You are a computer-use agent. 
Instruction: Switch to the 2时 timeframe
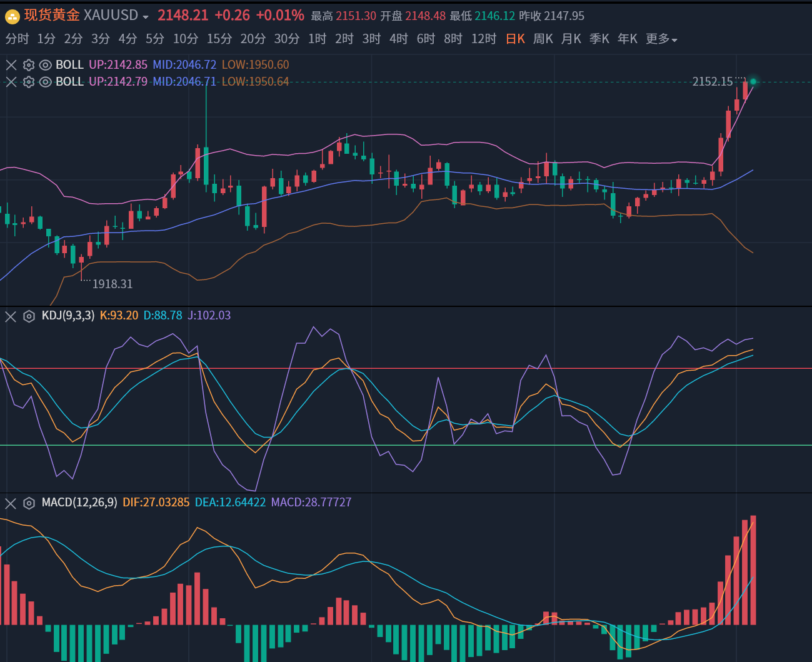(344, 39)
